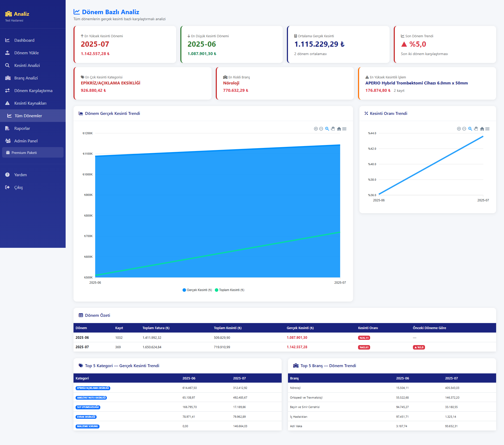Click zoom out icon in Kesinti Oranı chart
This screenshot has width=504, height=445.
pyautogui.click(x=464, y=129)
